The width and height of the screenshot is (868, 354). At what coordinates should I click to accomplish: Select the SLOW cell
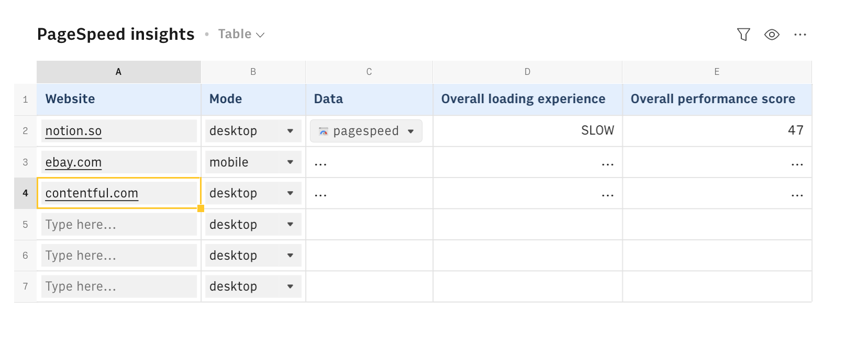click(527, 131)
